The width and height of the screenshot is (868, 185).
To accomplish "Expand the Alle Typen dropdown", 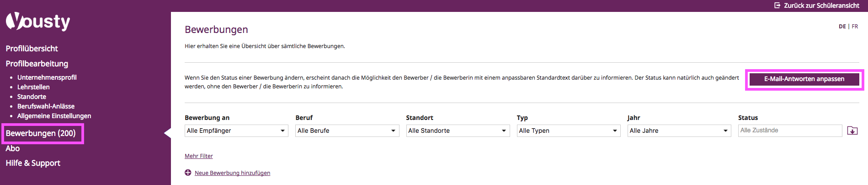I will click(x=569, y=131).
